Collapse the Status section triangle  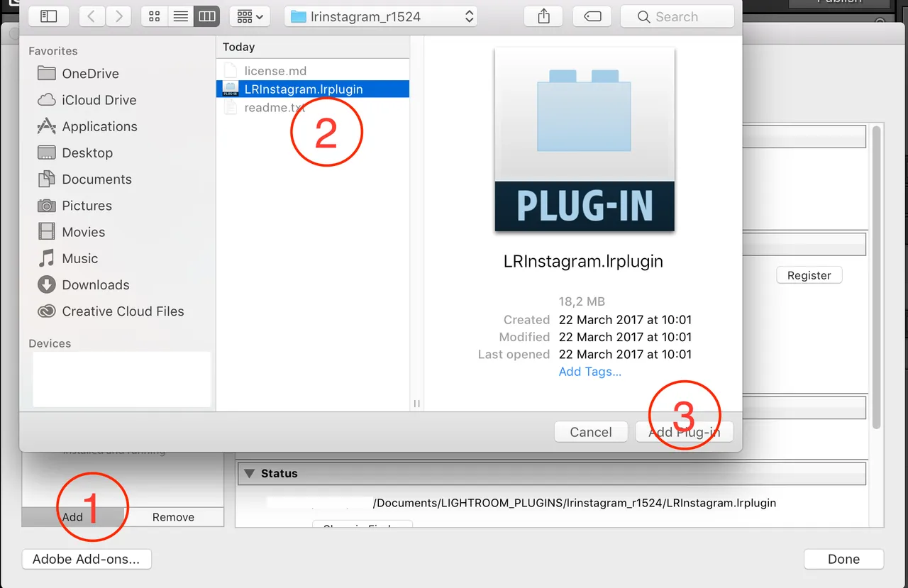click(249, 473)
